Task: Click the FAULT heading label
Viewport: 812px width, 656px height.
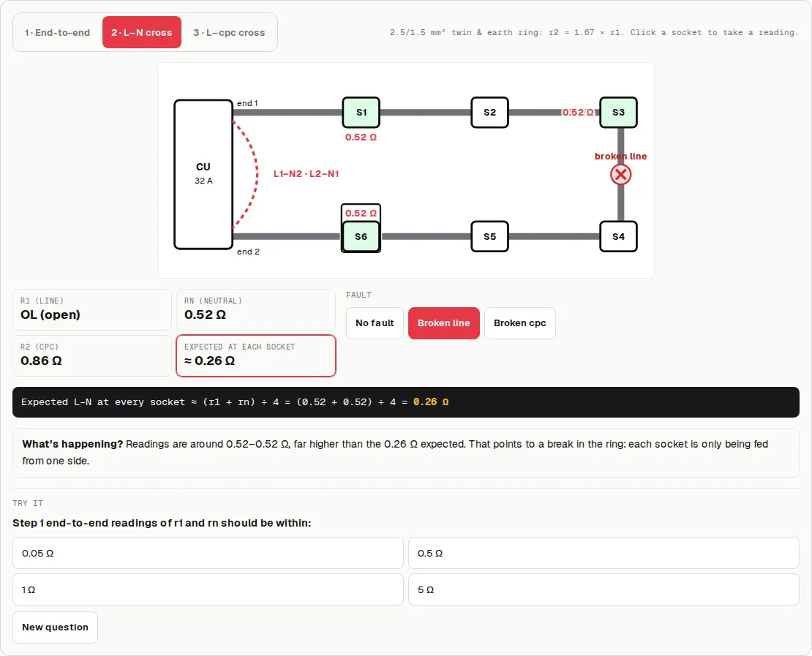Action: pyautogui.click(x=358, y=295)
